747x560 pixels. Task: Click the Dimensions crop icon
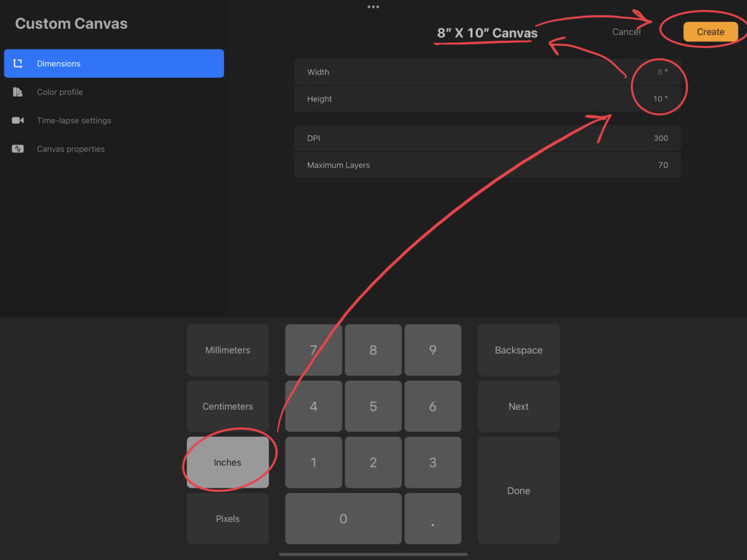pos(18,63)
